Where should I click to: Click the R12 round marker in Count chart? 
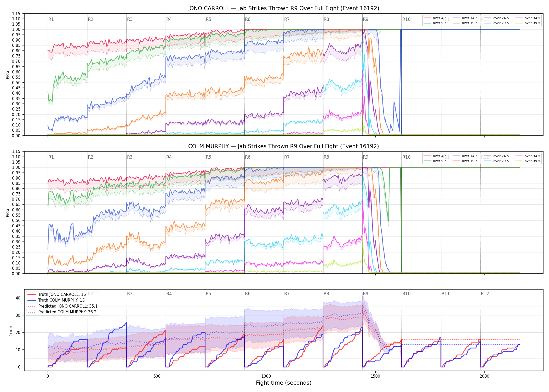click(485, 294)
